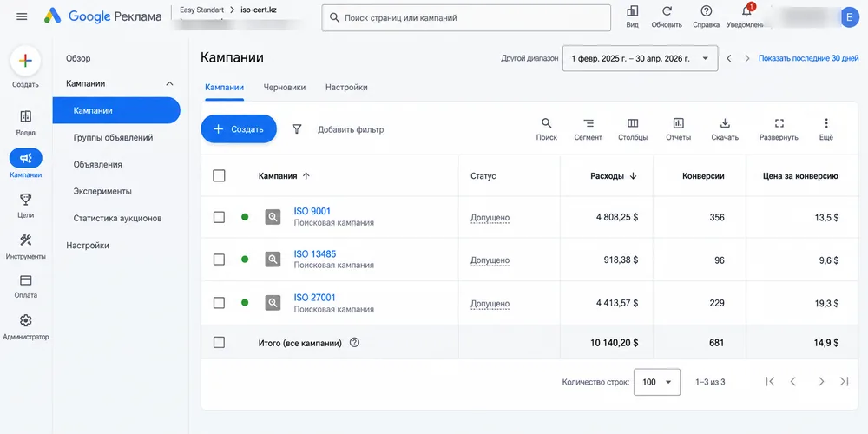868x434 pixels.
Task: Open the date range dropdown
Action: [x=640, y=58]
